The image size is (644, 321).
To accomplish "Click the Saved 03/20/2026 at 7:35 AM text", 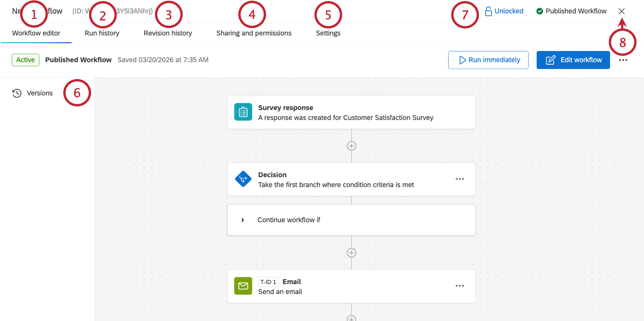I will 163,60.
